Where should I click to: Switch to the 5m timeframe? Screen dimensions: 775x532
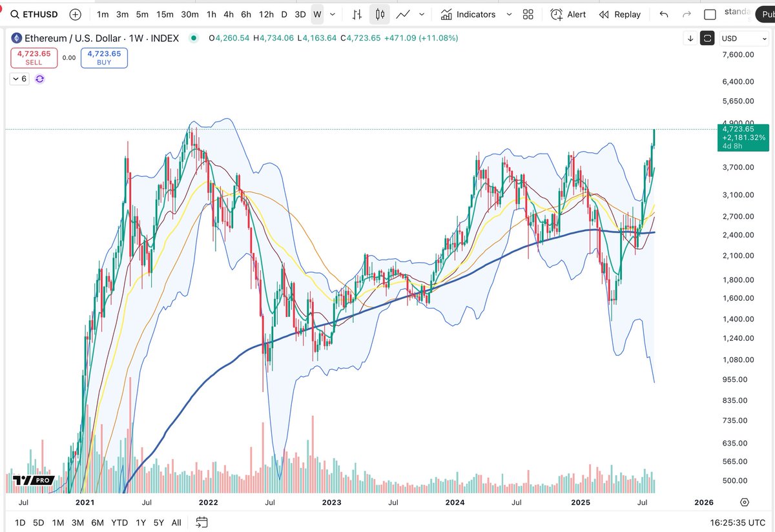click(x=142, y=14)
